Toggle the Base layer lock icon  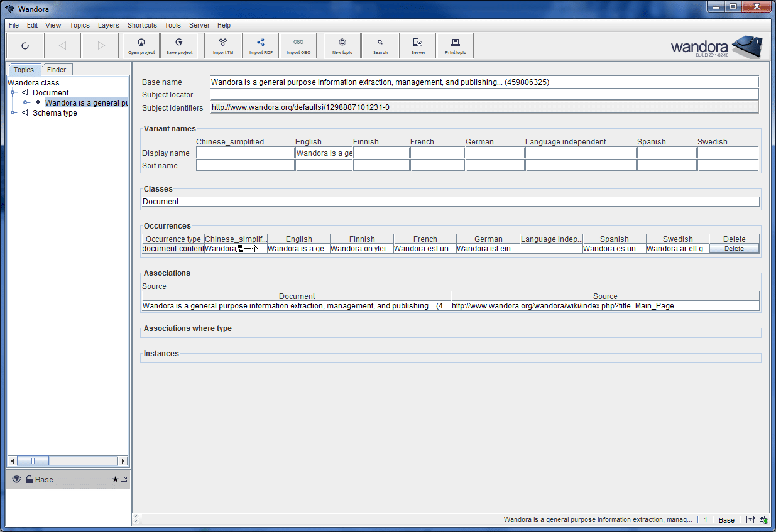[29, 479]
